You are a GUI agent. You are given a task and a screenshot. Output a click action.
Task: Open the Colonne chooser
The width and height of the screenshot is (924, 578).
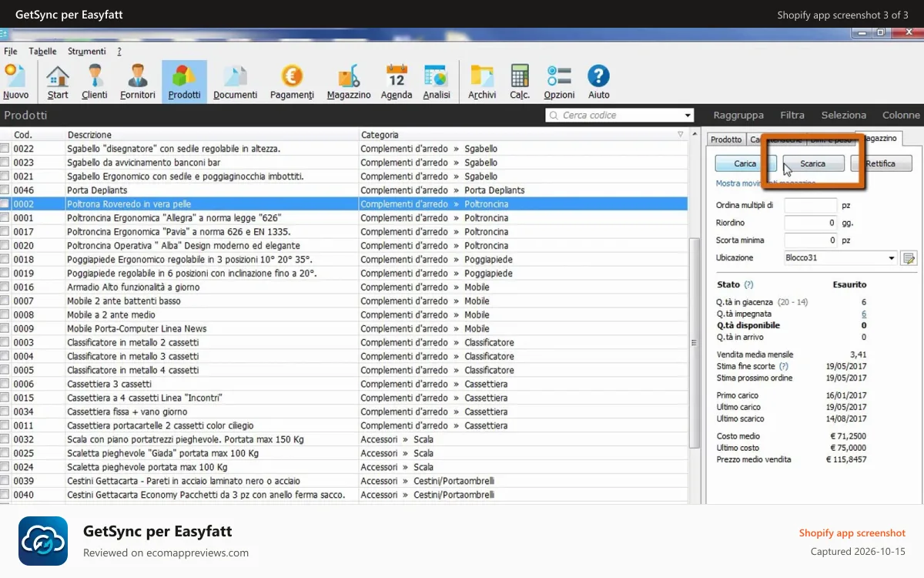[901, 115]
